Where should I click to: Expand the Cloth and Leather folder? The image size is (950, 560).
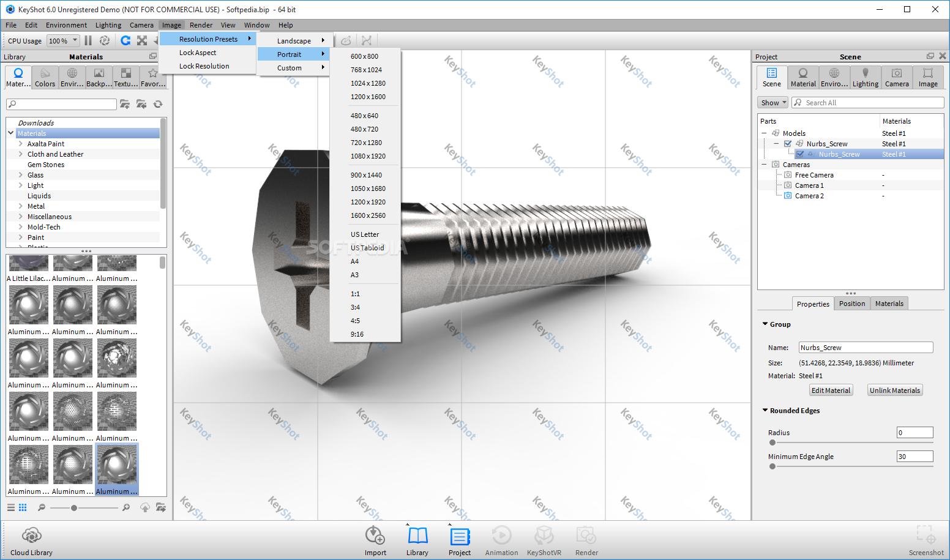pos(20,154)
